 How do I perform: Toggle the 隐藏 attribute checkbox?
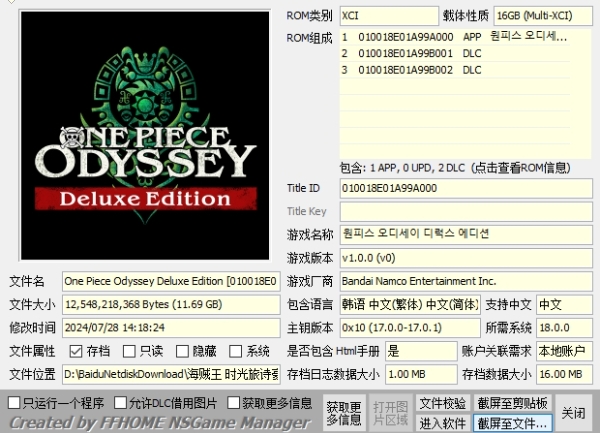click(182, 351)
